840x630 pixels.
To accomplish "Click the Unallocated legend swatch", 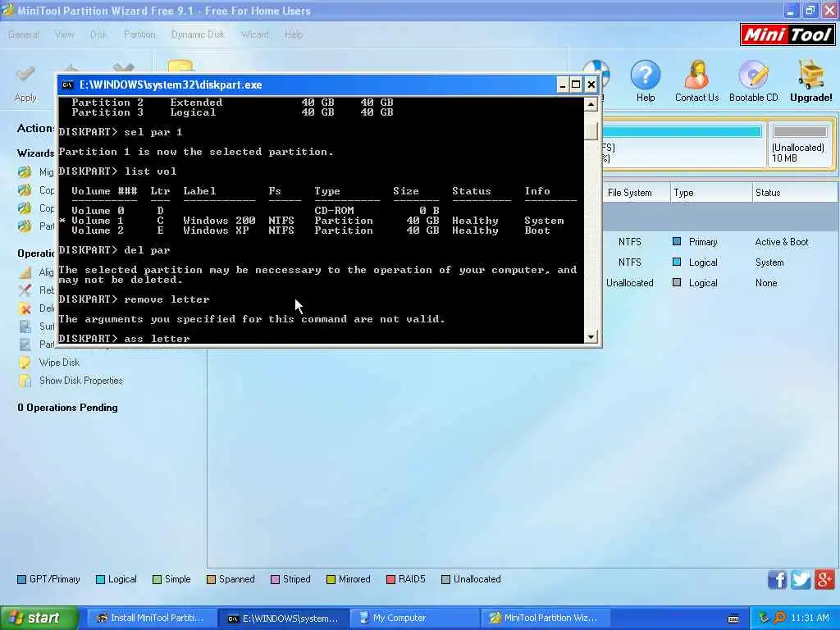I will (445, 580).
